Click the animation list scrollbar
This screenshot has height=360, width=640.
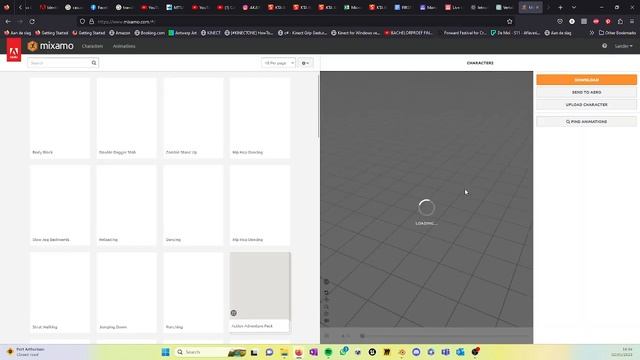(x=318, y=106)
